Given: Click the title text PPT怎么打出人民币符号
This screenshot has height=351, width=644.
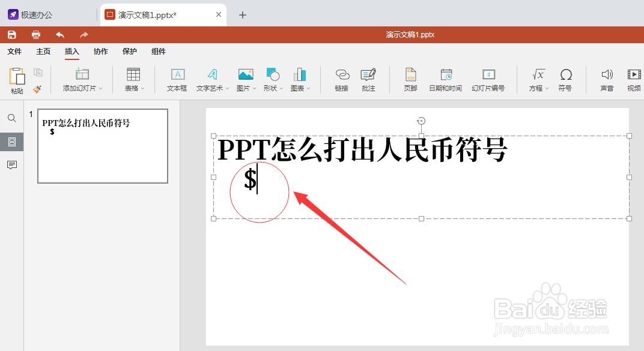Looking at the screenshot, I should tap(362, 149).
